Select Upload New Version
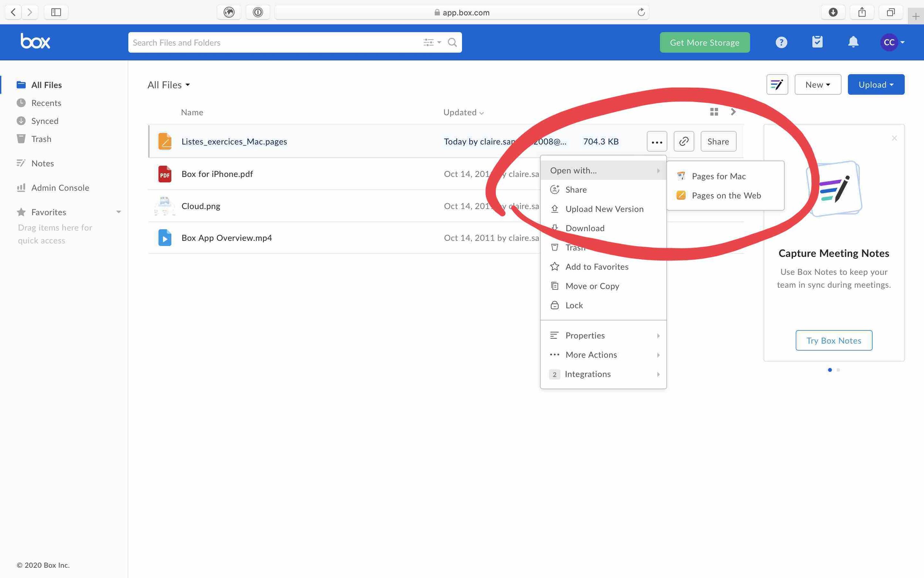The width and height of the screenshot is (924, 578). (x=603, y=209)
